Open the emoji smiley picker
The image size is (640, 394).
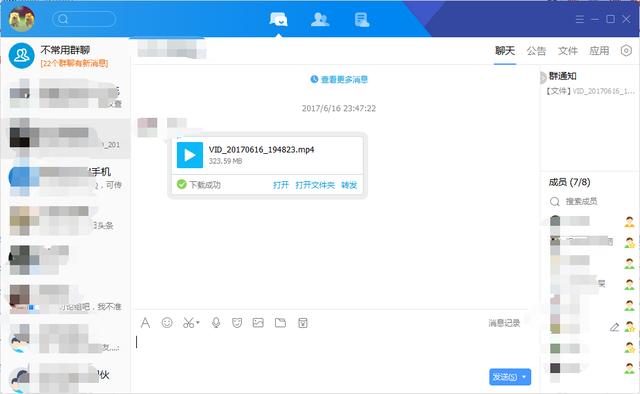click(167, 323)
